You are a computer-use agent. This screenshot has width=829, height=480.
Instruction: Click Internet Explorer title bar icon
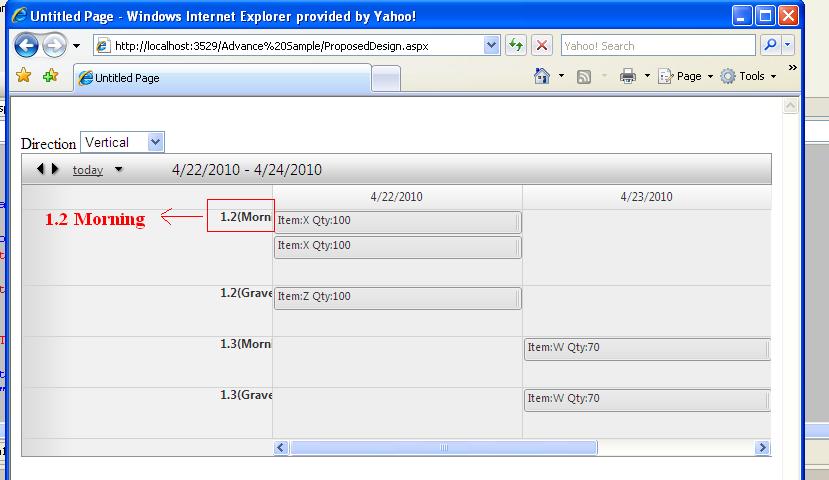(x=20, y=15)
